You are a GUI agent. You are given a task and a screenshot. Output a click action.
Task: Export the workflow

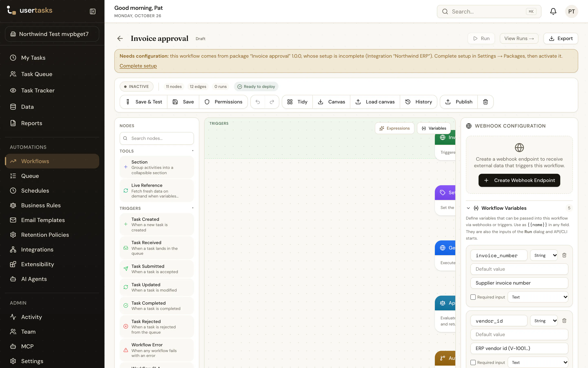[561, 38]
